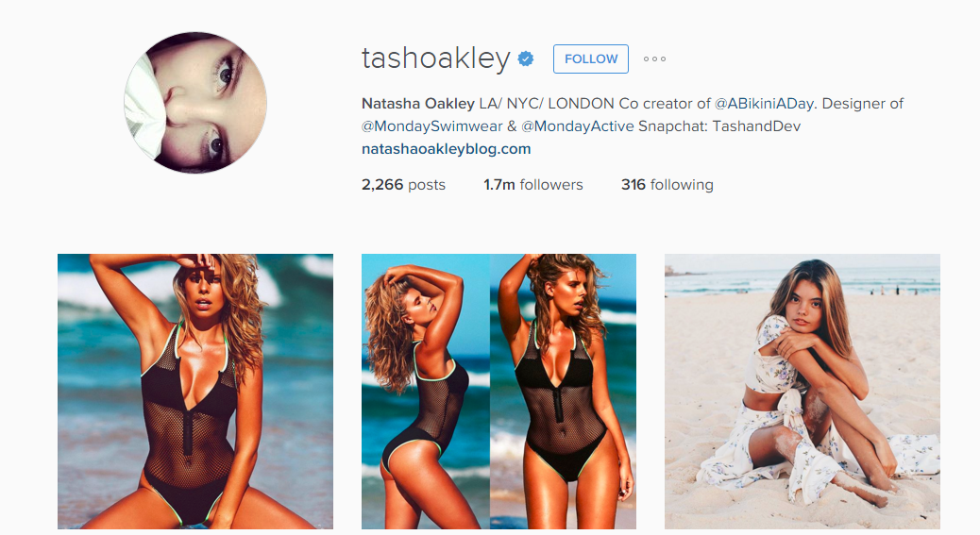The image size is (980, 535).
Task: Click the 2,266 posts count
Action: (403, 185)
